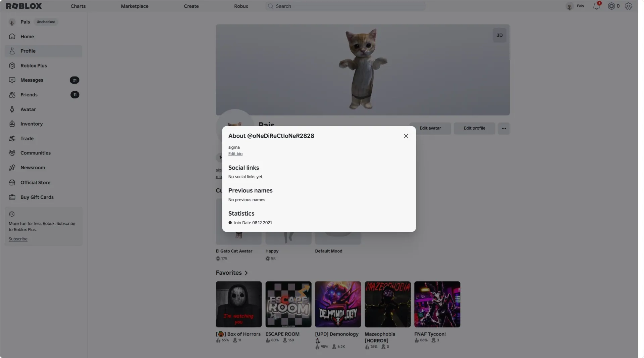Open the FNAF Tycoon game thumbnail
The height and width of the screenshot is (358, 644).
coord(437,304)
